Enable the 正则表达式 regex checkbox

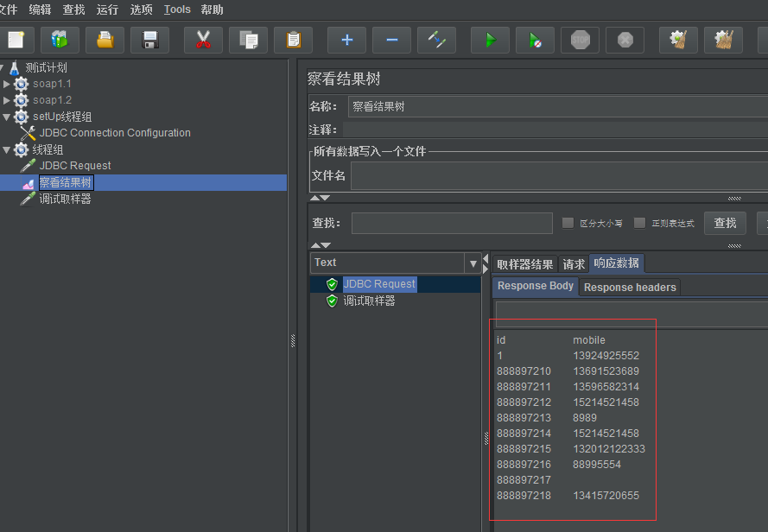tap(639, 223)
